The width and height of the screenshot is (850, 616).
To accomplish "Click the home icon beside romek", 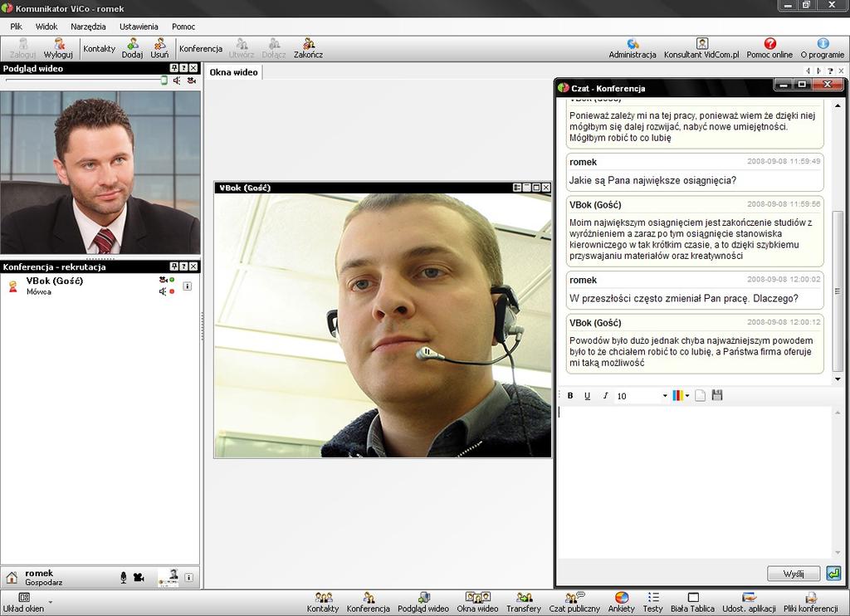I will click(12, 578).
